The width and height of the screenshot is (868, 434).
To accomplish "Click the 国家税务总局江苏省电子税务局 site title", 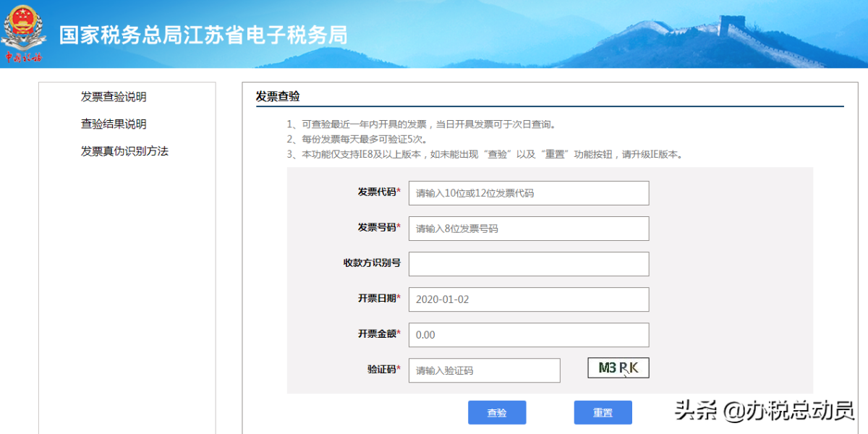I will pos(203,35).
